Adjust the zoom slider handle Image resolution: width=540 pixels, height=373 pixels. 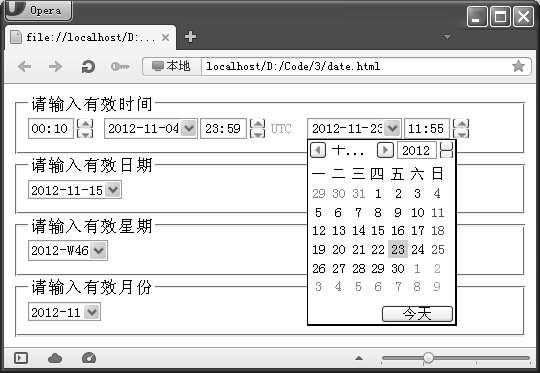pos(428,358)
